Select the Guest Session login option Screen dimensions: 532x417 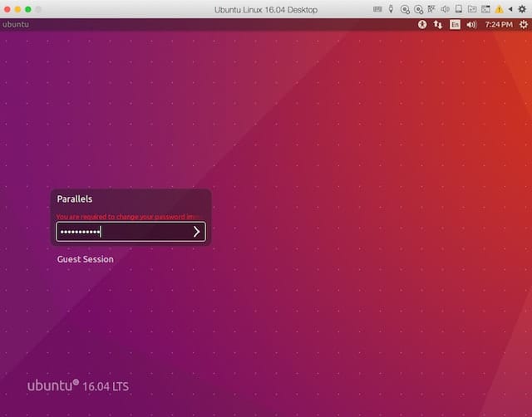[85, 259]
